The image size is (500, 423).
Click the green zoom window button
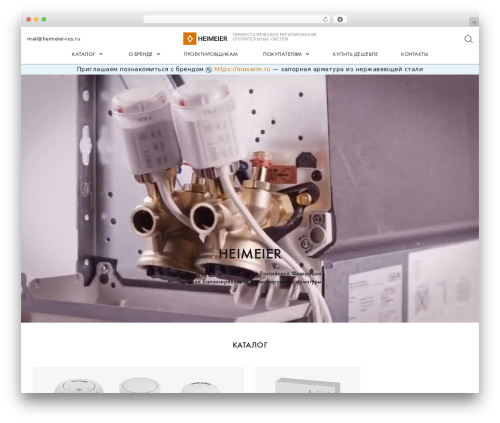pyautogui.click(x=44, y=19)
